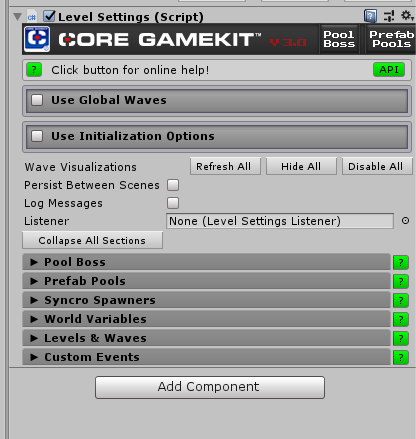
Task: Expand the World Variables section
Action: pos(206,319)
